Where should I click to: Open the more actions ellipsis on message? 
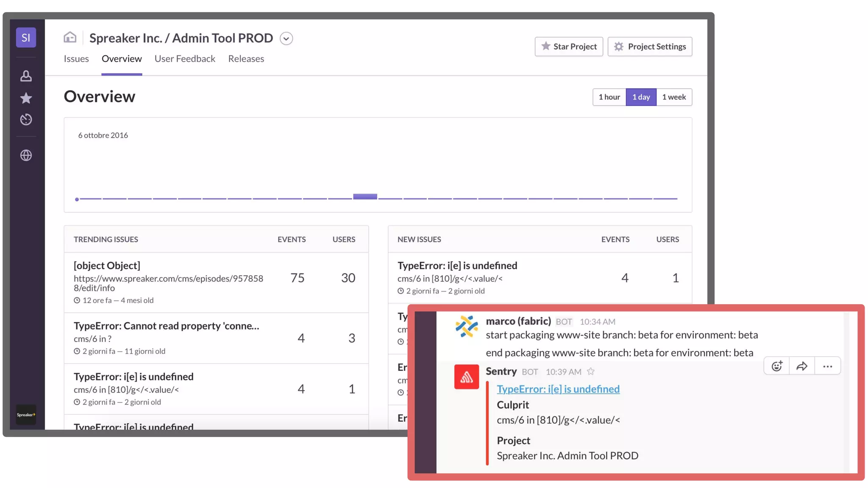[x=827, y=366]
